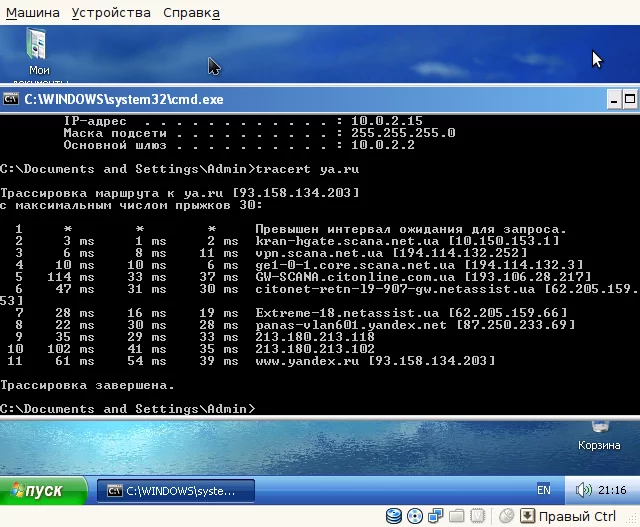Click the volume speaker tray icon
The width and height of the screenshot is (640, 527).
(584, 490)
